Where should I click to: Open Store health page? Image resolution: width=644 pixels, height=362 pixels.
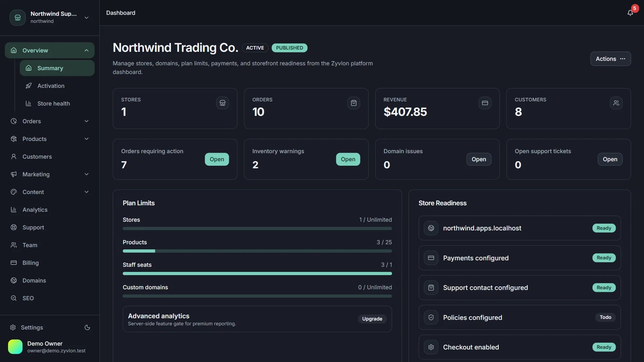57,103
